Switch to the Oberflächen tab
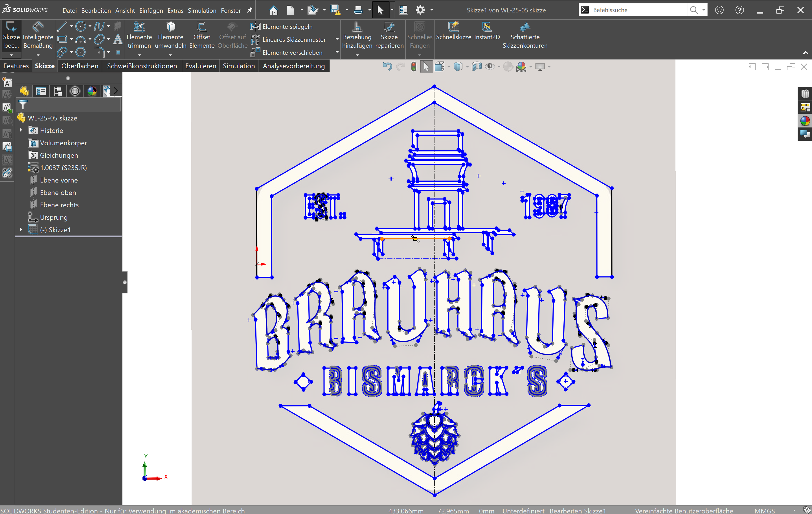The height and width of the screenshot is (514, 812). coord(80,66)
